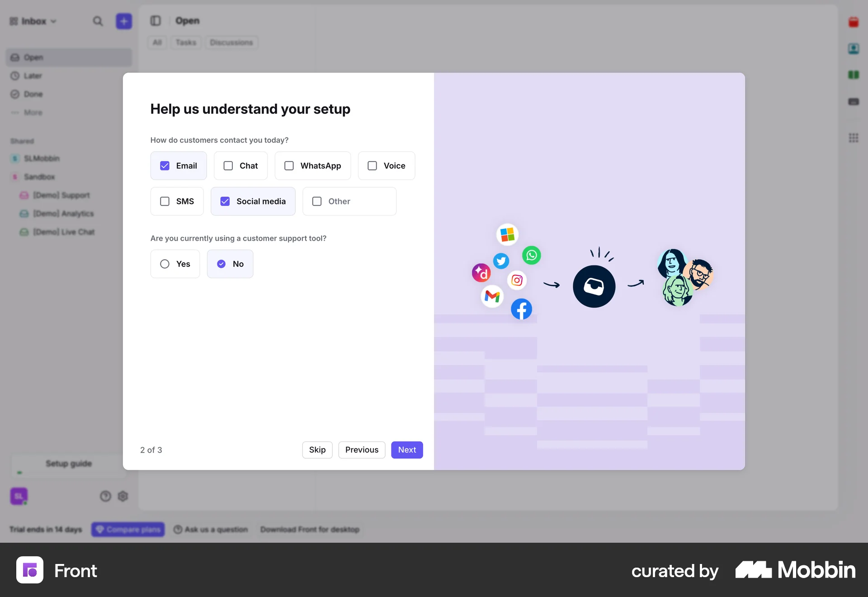Image resolution: width=868 pixels, height=597 pixels.
Task: Open the Discussions tab
Action: click(x=231, y=42)
